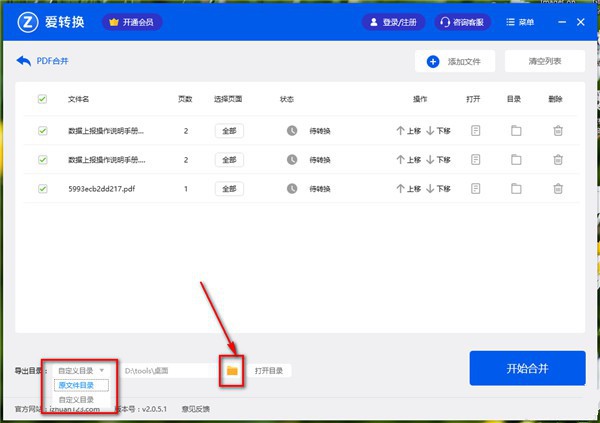Delete the 5993ecb2dd217.pdf row via trash icon

[558, 188]
